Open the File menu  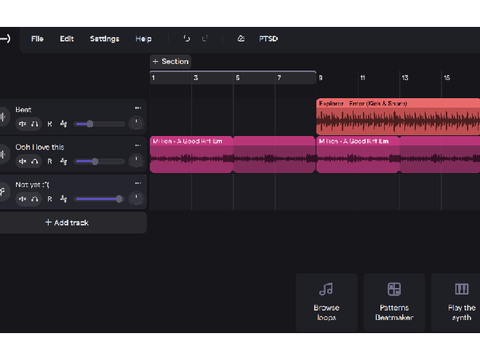[x=37, y=39]
